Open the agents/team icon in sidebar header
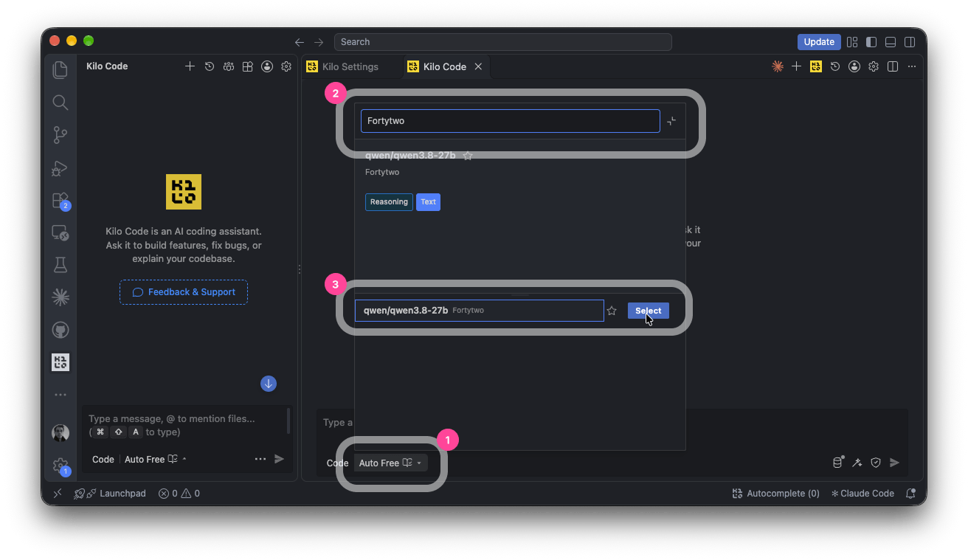The height and width of the screenshot is (560, 968). pos(229,66)
